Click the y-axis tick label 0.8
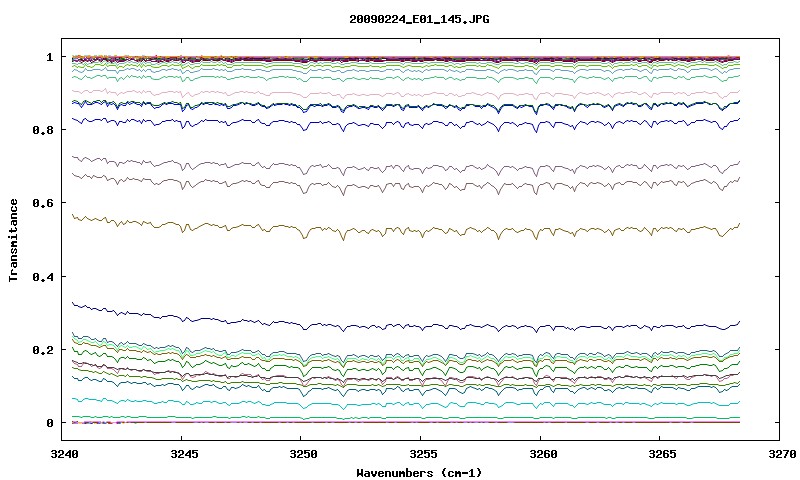The image size is (800, 480). coord(43,130)
